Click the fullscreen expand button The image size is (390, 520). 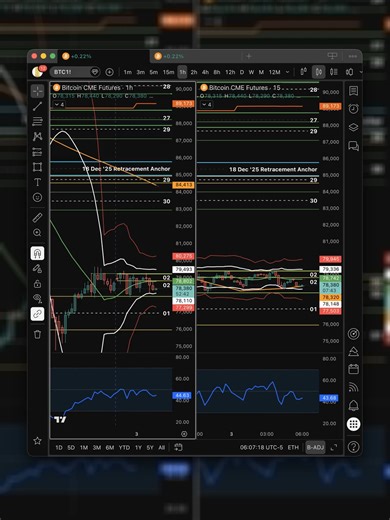click(x=334, y=447)
